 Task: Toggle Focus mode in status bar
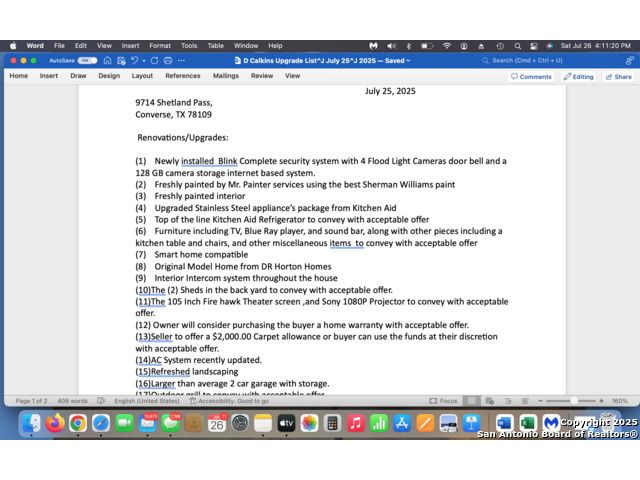click(x=444, y=401)
